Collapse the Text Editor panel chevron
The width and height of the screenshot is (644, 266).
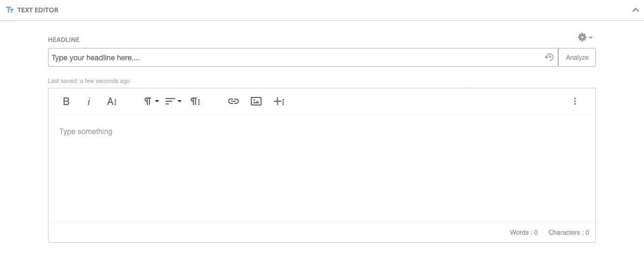click(x=635, y=10)
